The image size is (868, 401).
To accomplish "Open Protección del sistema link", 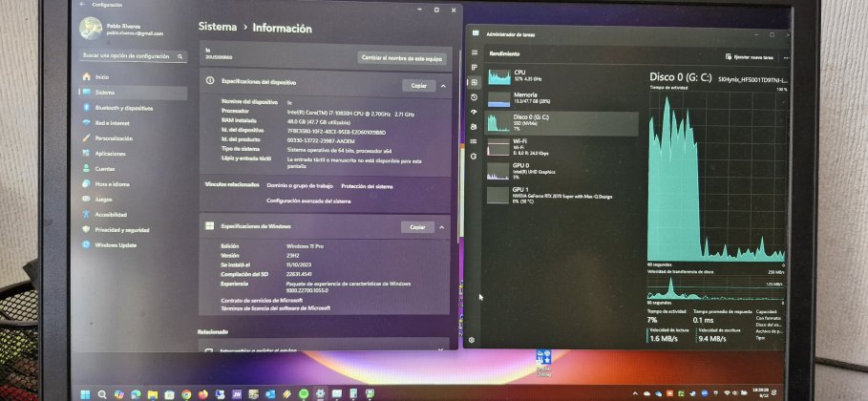I will click(367, 186).
